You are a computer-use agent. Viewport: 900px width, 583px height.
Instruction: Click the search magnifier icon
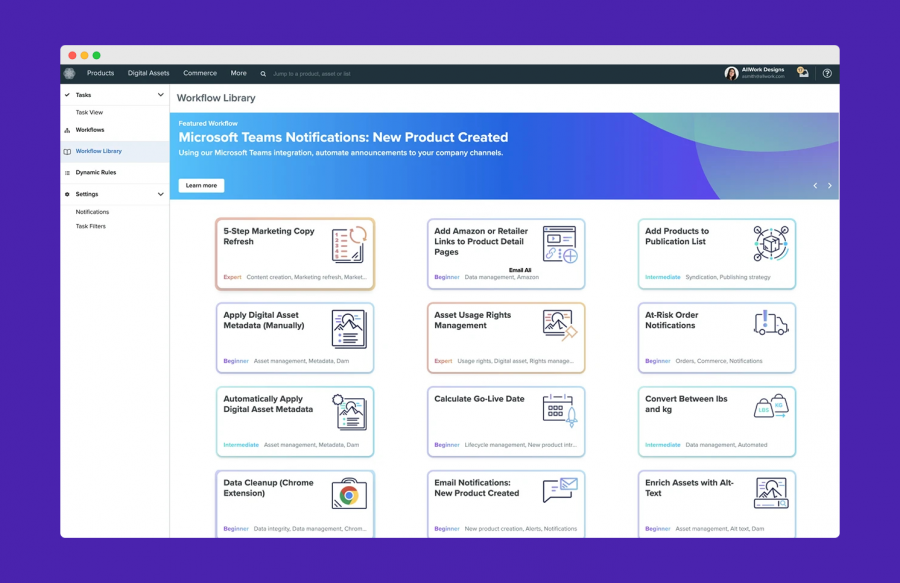(263, 74)
